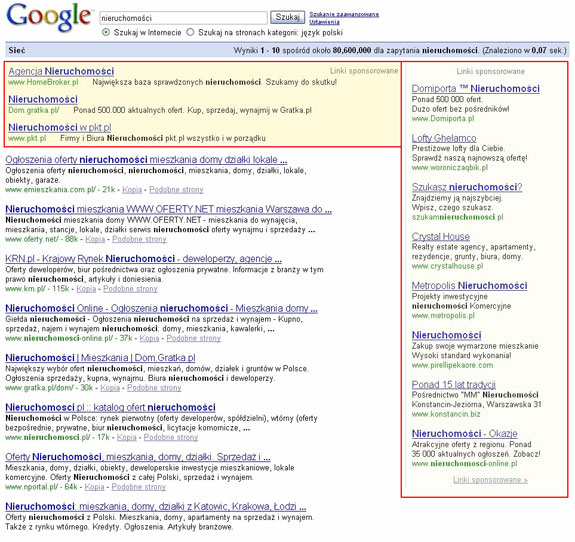Open 'Linki sponsorowane »' link at sidebar bottom

click(x=490, y=480)
